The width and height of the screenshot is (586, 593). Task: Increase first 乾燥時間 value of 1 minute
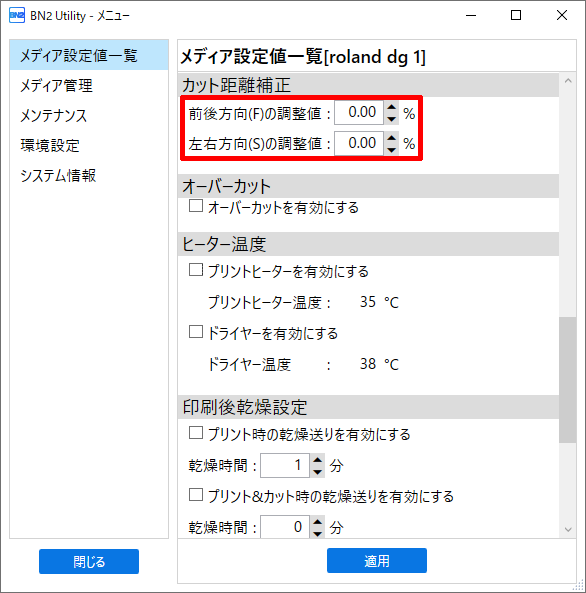pyautogui.click(x=318, y=460)
